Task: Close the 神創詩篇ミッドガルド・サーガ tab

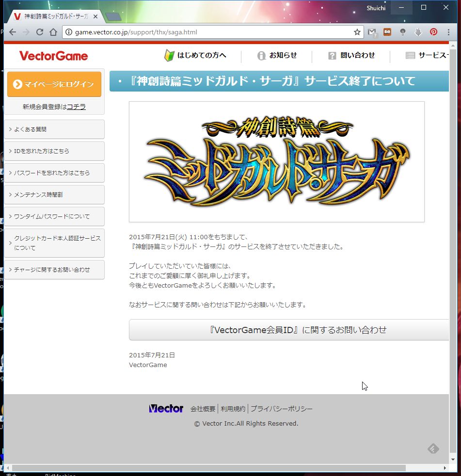Action: [95, 16]
